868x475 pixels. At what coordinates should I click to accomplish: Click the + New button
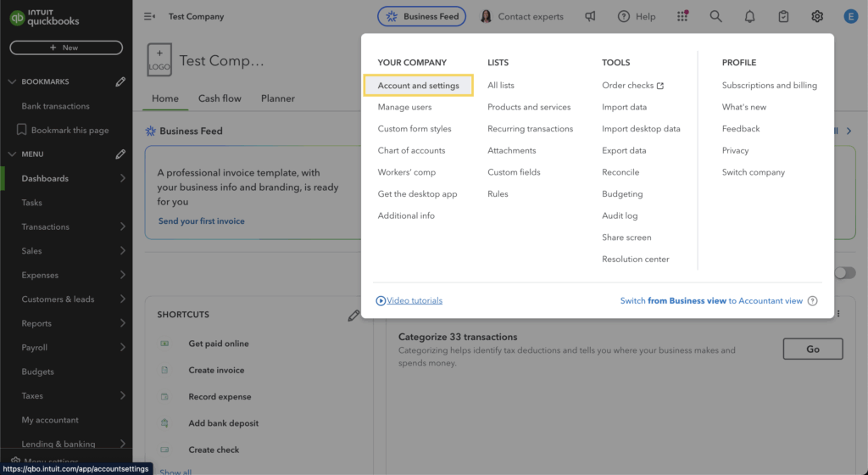click(x=66, y=47)
